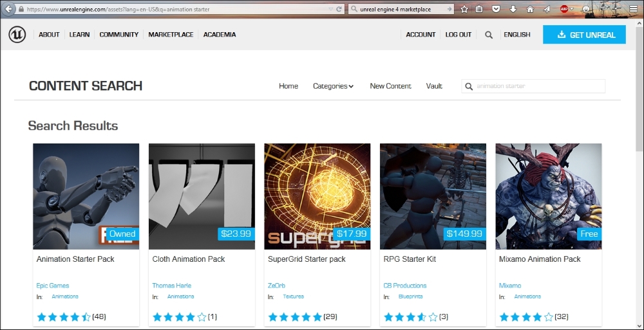
Task: Open the Vault link
Action: click(434, 86)
